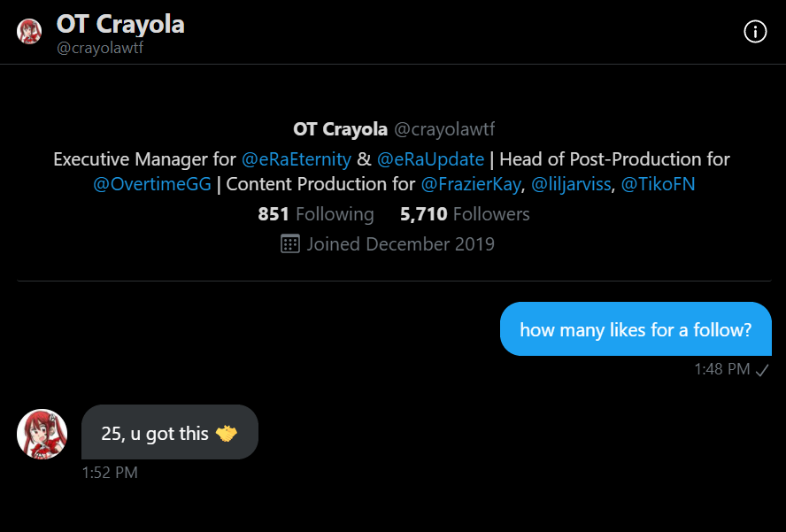Open the conversation info icon
This screenshot has width=786, height=532.
click(x=755, y=32)
